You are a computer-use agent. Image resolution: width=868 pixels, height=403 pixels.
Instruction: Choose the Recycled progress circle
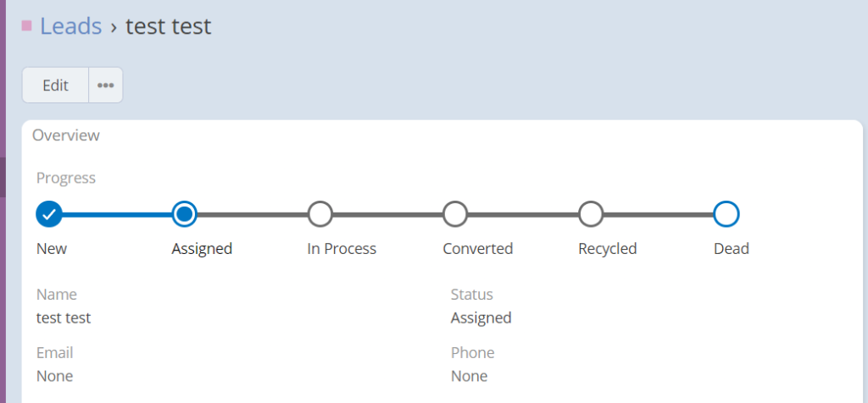(591, 214)
